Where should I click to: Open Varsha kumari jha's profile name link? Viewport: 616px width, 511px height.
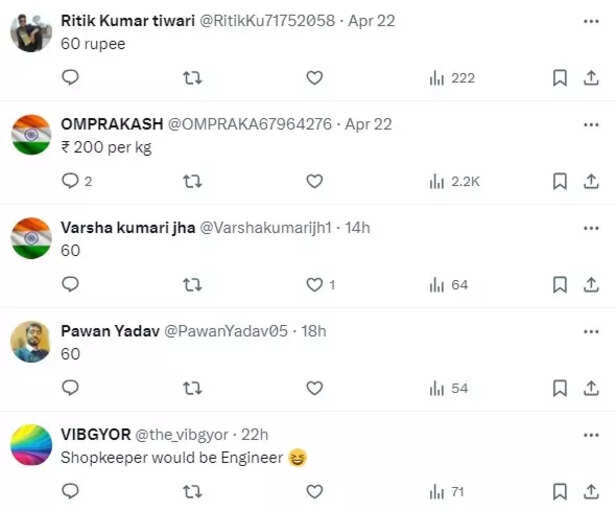128,227
